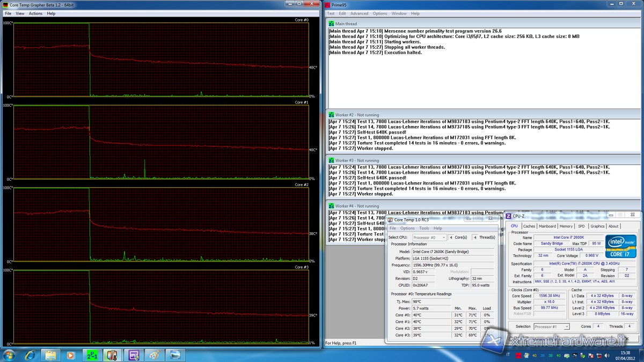Launch Internet Explorer from the taskbar

click(30, 354)
